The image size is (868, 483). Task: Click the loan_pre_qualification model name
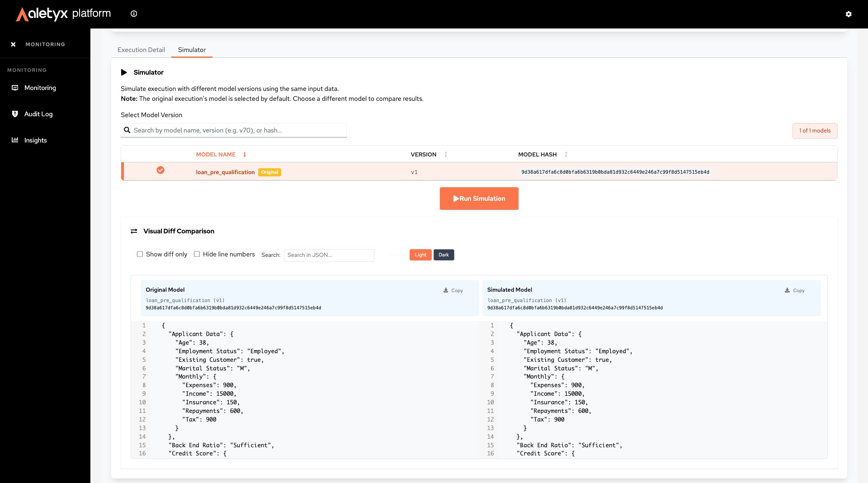[225, 172]
